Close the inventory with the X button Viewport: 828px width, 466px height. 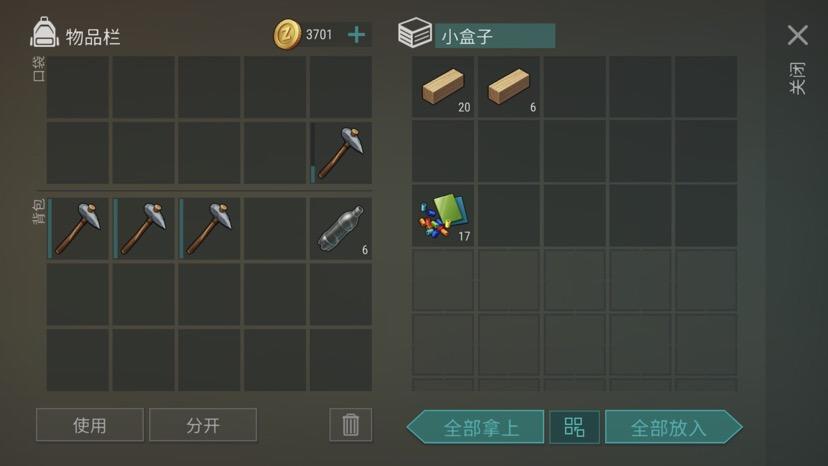pyautogui.click(x=797, y=35)
